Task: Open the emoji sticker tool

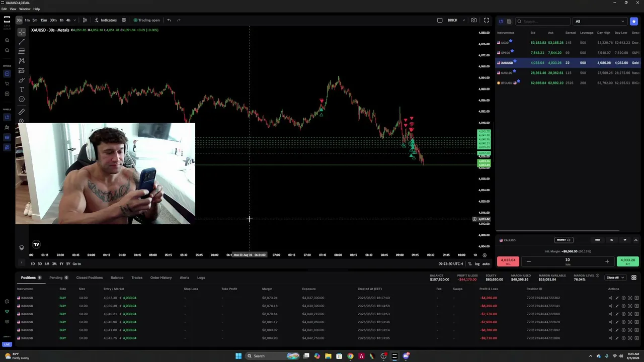Action: pyautogui.click(x=22, y=99)
